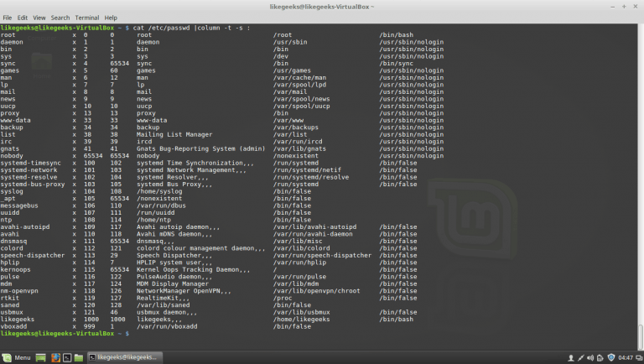Click the Show Desktop icon in panel

click(40, 357)
